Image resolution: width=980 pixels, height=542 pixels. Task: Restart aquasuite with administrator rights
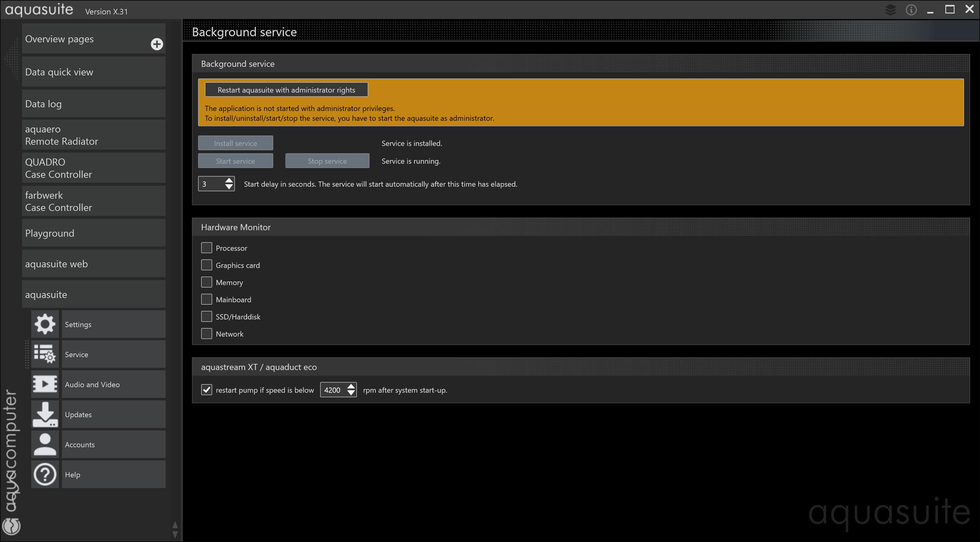pos(286,90)
